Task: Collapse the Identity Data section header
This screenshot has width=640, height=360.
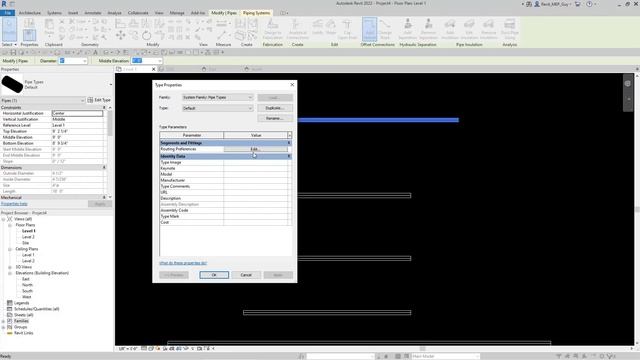Action: click(289, 156)
